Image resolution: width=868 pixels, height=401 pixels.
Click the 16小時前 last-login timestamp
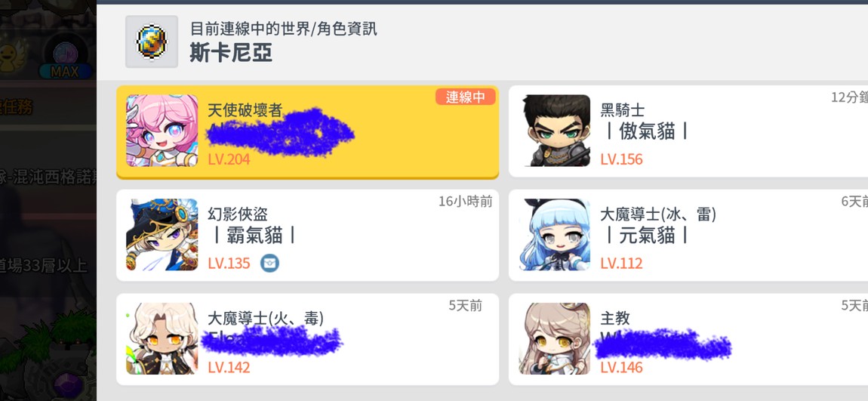(466, 202)
